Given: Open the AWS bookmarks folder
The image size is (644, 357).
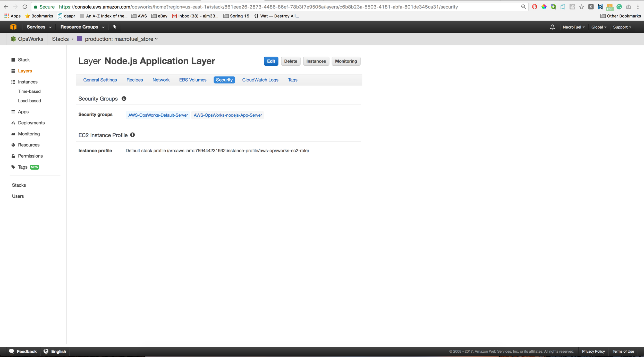Looking at the screenshot, I should (x=139, y=16).
